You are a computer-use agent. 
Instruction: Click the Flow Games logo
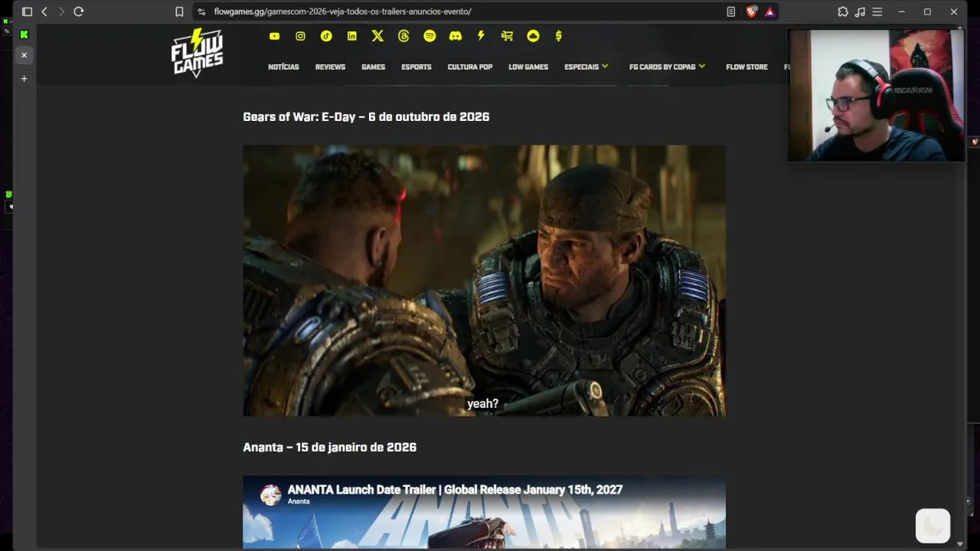pos(198,53)
